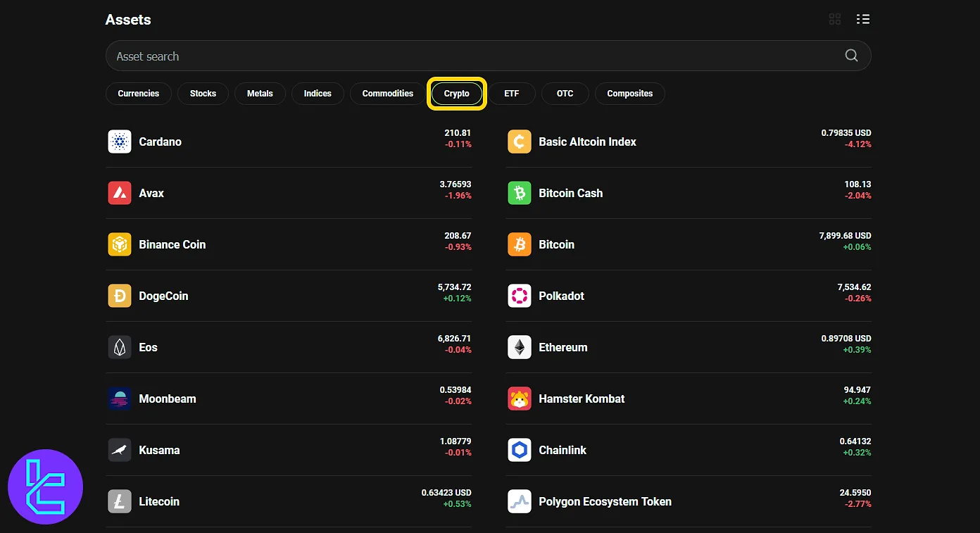Open the Polygon Ecosystem Token name
The image size is (980, 533).
pyautogui.click(x=605, y=501)
